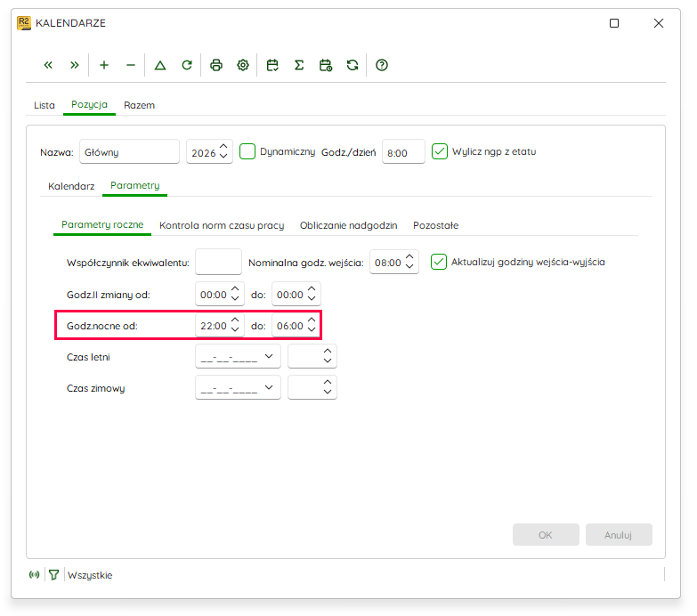The image size is (697, 616).
Task: Click the broadcast signal icon in status bar
Action: coord(34,575)
